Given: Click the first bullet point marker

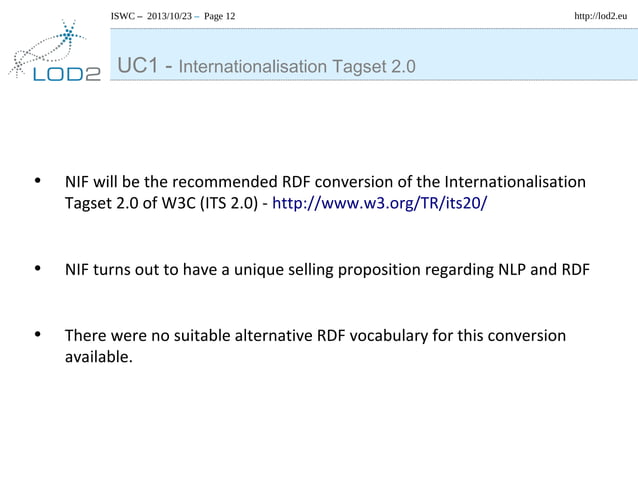Looking at the screenshot, I should click(x=38, y=181).
